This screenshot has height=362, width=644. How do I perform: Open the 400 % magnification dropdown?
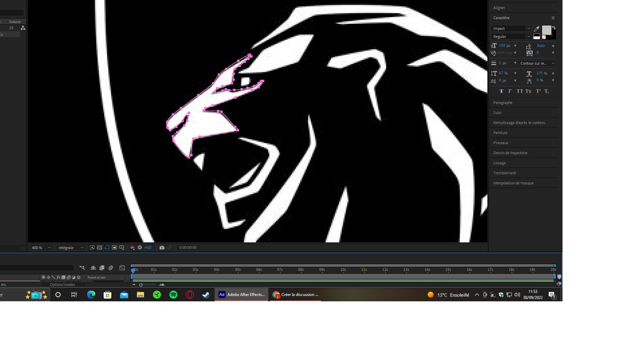pos(41,248)
